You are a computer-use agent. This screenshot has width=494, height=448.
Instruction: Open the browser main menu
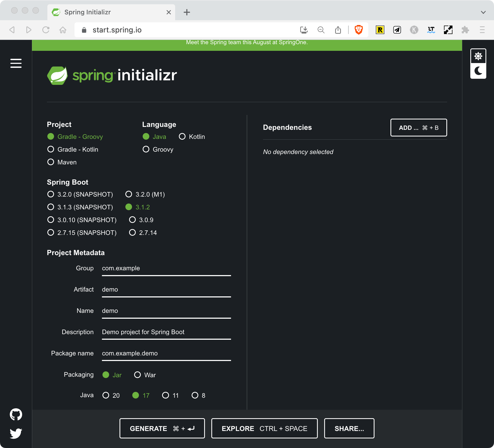482,30
